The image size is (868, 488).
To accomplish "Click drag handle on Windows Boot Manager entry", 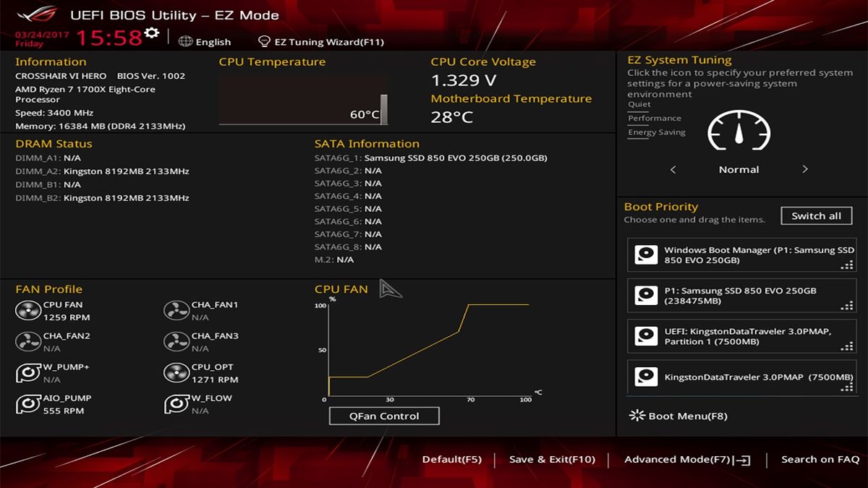I will tap(847, 265).
